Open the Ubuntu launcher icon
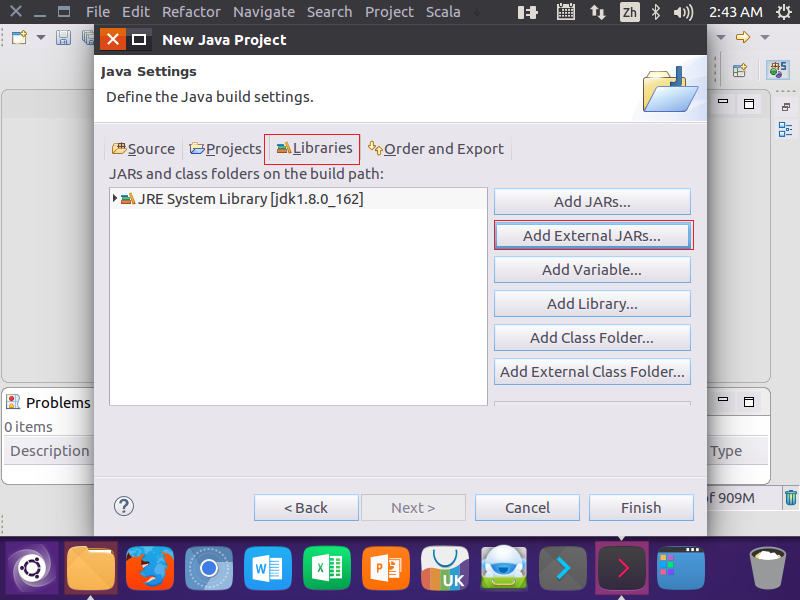Image resolution: width=800 pixels, height=600 pixels. 32,568
